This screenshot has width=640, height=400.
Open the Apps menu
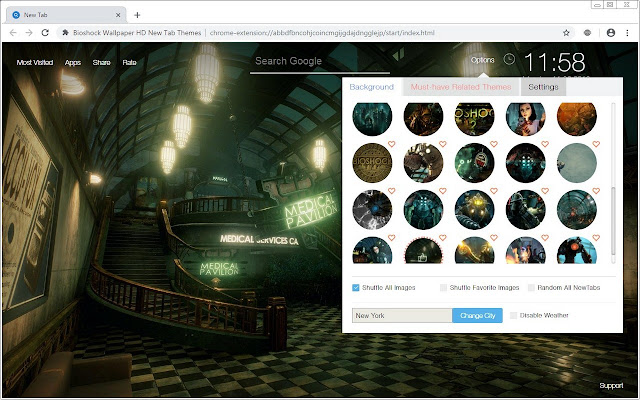pyautogui.click(x=73, y=62)
